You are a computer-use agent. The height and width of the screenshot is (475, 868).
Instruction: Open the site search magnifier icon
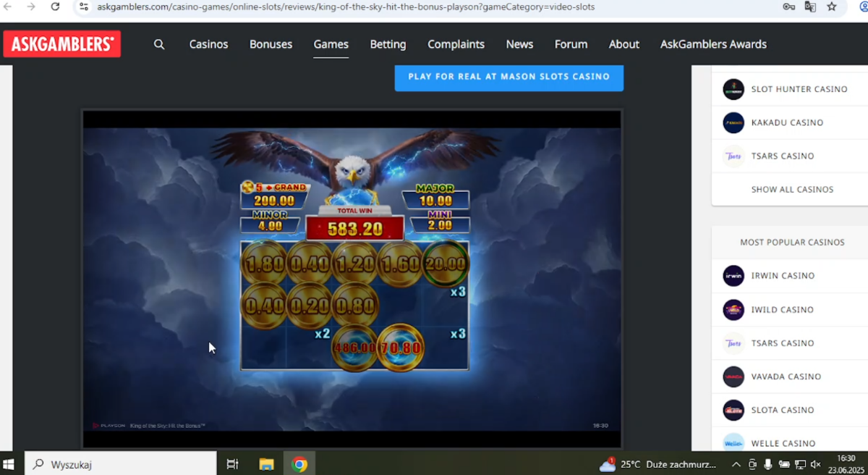coord(159,44)
